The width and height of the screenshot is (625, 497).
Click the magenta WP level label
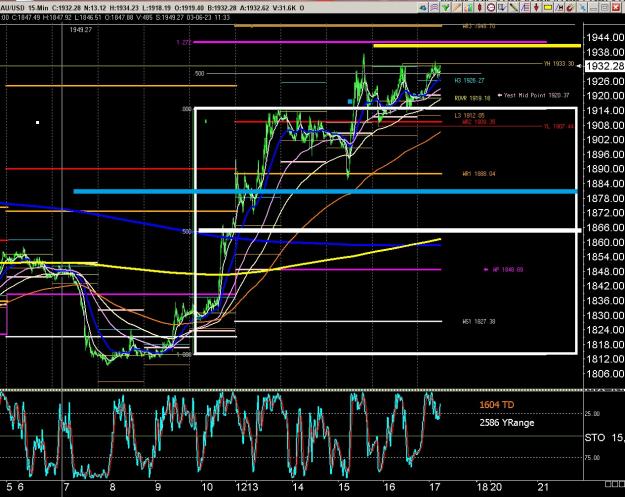tap(507, 269)
